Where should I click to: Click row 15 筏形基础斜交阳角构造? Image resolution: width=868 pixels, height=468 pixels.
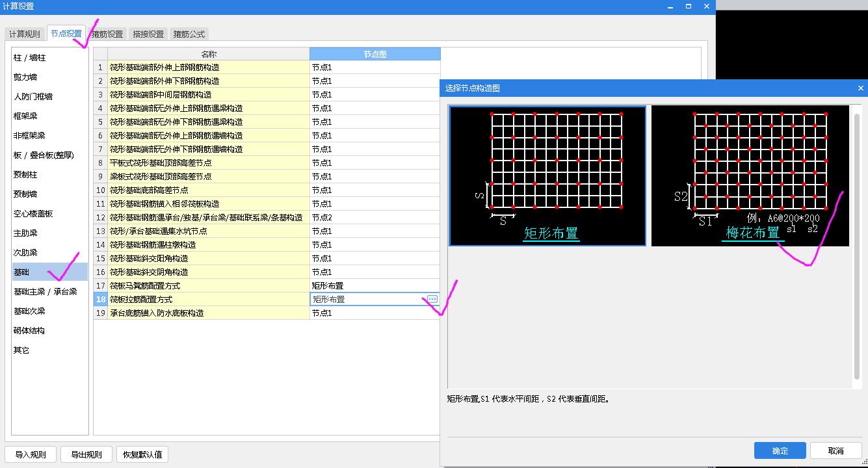(209, 259)
